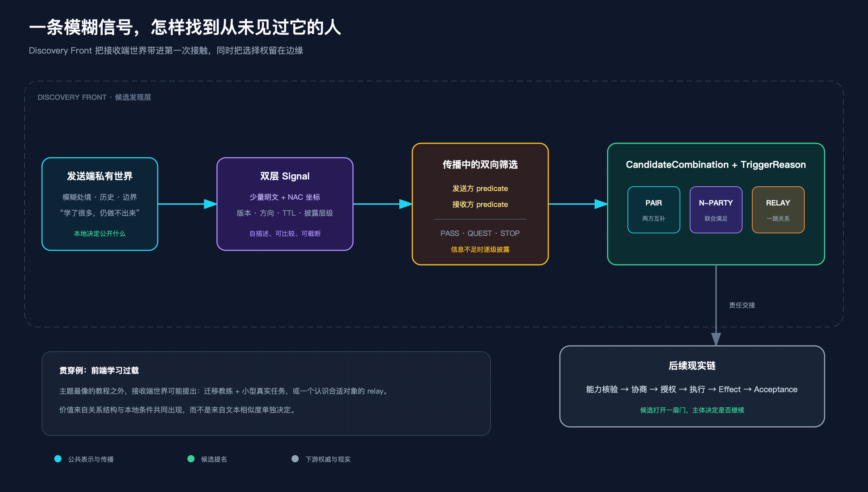
Task: Click the quote “学了很多，仍做不出来”
Action: coord(100,213)
